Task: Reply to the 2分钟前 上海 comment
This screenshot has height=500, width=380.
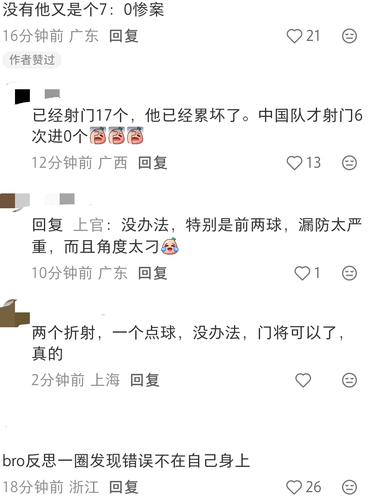Action: (x=145, y=380)
